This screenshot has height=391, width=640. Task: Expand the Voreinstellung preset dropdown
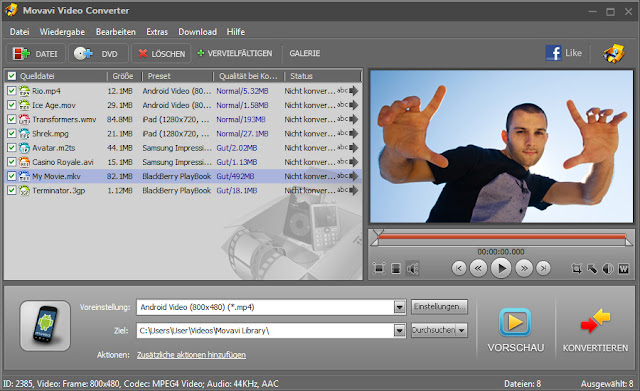(399, 307)
